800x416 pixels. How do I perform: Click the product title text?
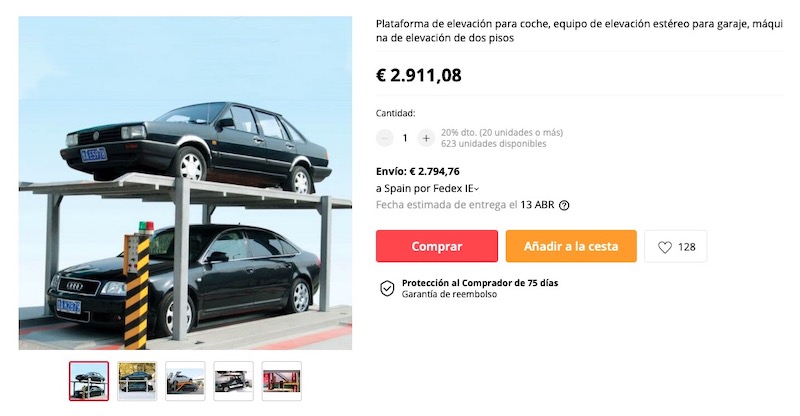[x=579, y=31]
